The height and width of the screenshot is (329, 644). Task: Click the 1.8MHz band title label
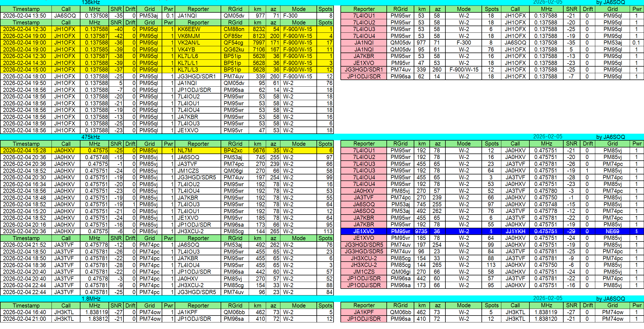click(x=91, y=299)
